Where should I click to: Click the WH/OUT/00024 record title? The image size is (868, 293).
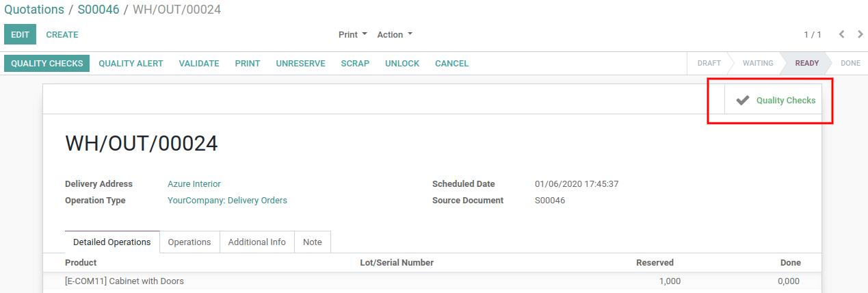[x=141, y=143]
